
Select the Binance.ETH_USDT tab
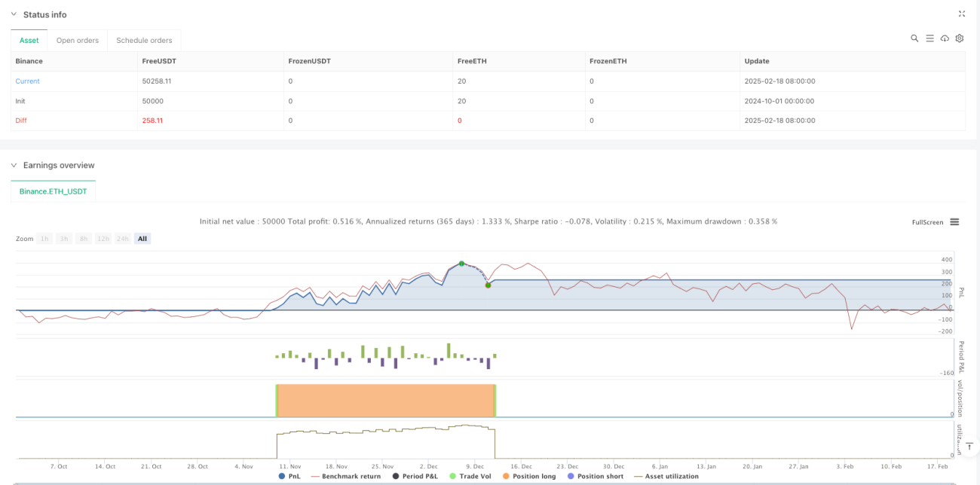click(x=54, y=191)
